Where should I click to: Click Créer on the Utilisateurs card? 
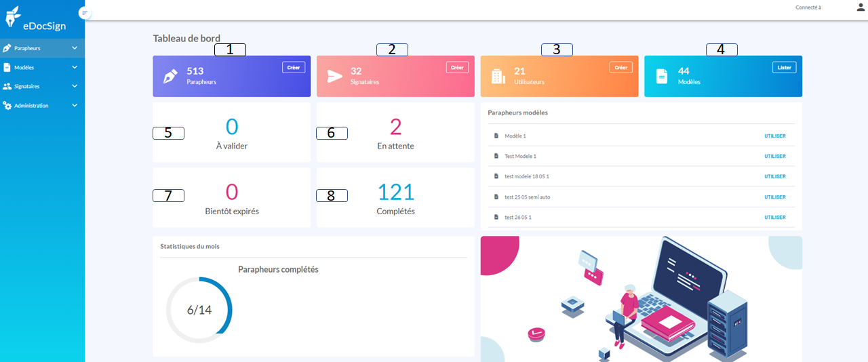point(621,67)
